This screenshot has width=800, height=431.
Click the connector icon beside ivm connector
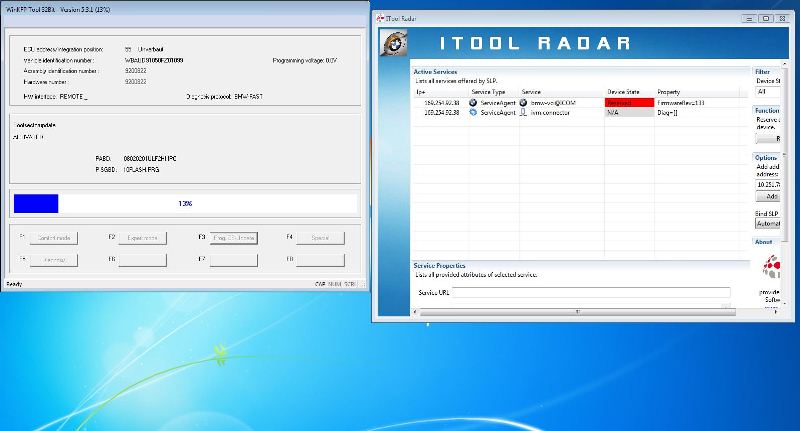(523, 112)
